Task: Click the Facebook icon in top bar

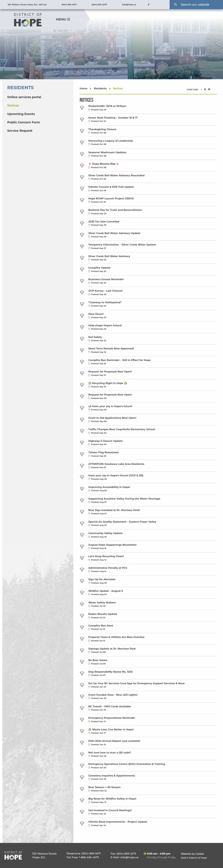Action: [x=149, y=5]
